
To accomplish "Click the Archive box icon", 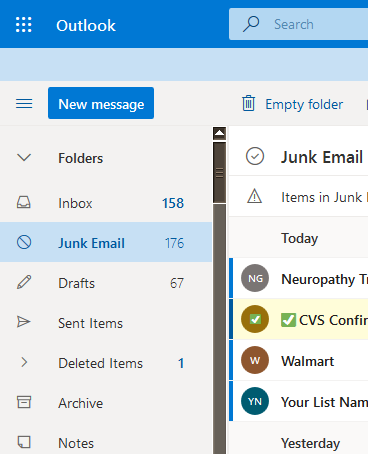I will click(24, 402).
